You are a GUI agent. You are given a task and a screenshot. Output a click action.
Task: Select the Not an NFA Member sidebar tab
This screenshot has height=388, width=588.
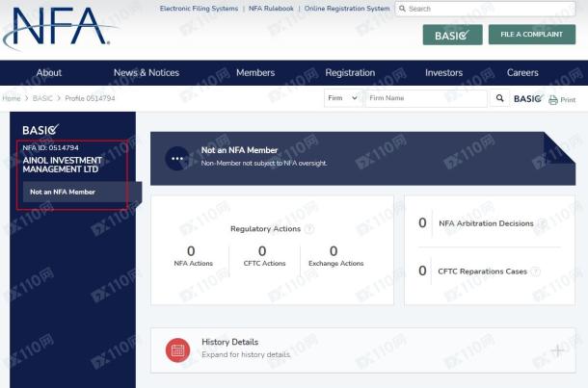pyautogui.click(x=82, y=193)
